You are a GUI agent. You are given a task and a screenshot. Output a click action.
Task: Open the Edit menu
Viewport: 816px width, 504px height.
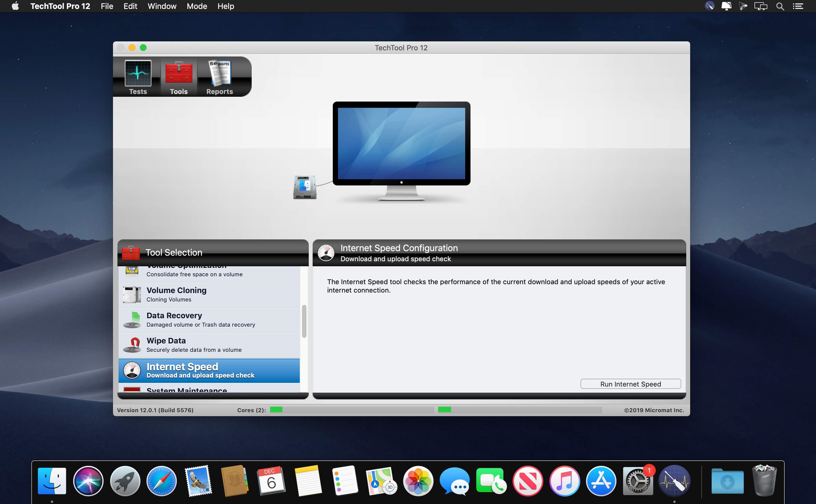pos(130,6)
